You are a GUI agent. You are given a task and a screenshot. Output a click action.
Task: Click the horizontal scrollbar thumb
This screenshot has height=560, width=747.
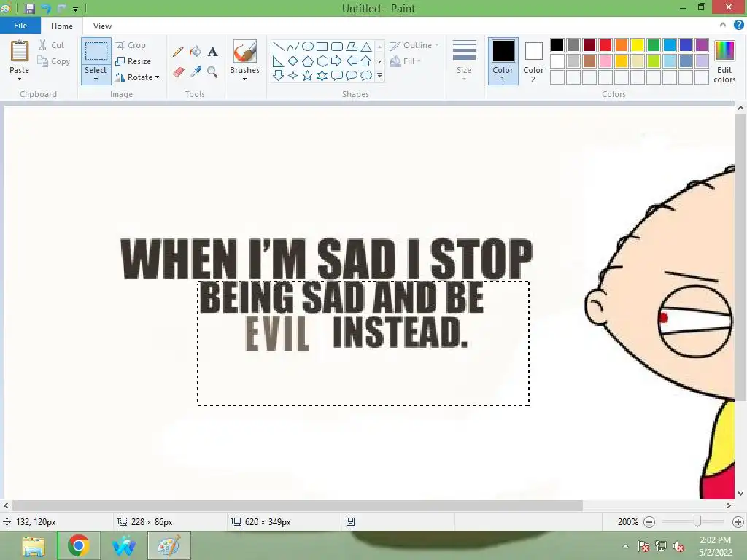[x=298, y=506]
